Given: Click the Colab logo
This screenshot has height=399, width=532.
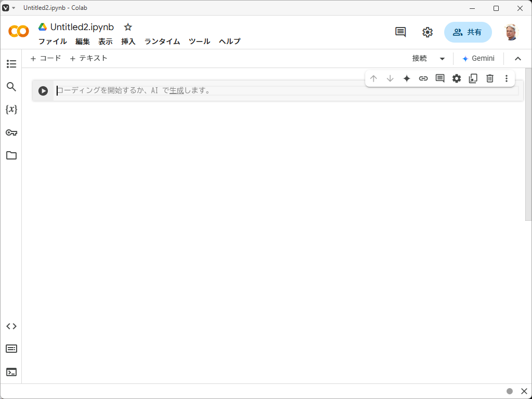Looking at the screenshot, I should 19,32.
